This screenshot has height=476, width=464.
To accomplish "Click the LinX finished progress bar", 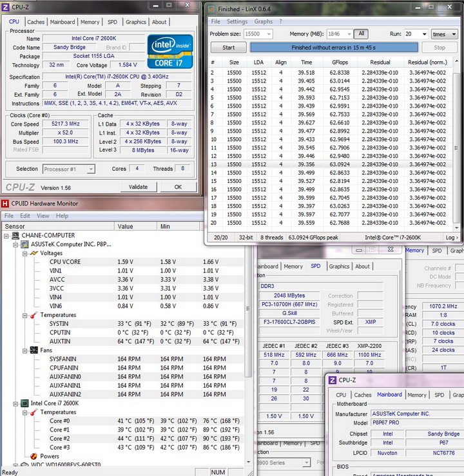I will [x=333, y=48].
